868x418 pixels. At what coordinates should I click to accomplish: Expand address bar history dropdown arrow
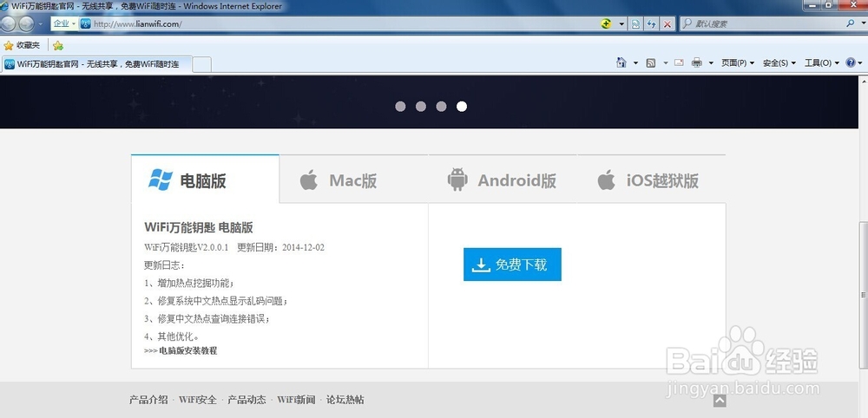pyautogui.click(x=621, y=23)
